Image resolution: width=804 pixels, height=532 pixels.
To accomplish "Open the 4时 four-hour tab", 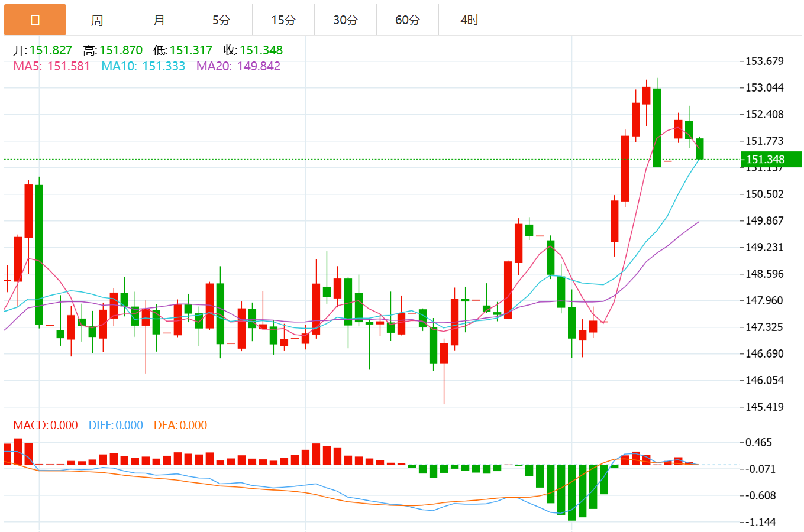I will coord(470,20).
